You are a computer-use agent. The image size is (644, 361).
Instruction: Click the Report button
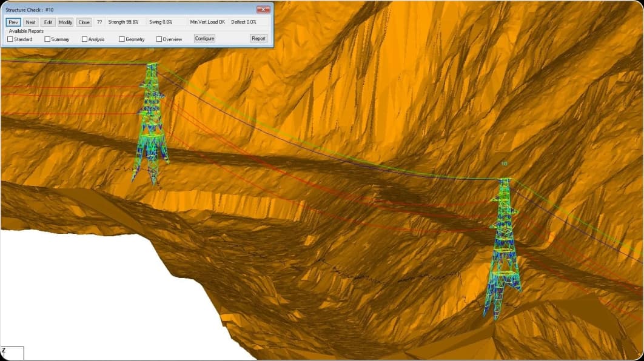pyautogui.click(x=258, y=38)
